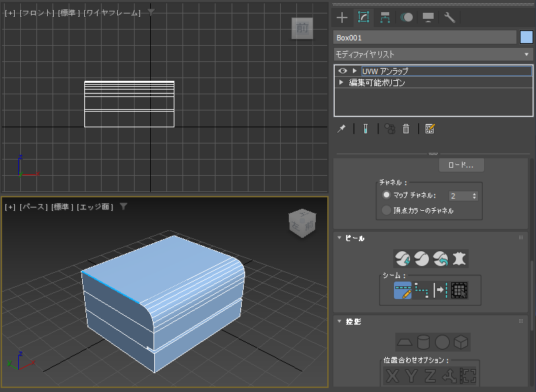536x392 pixels.
Task: Open Configure Modifier Sets icon
Action: (x=430, y=129)
